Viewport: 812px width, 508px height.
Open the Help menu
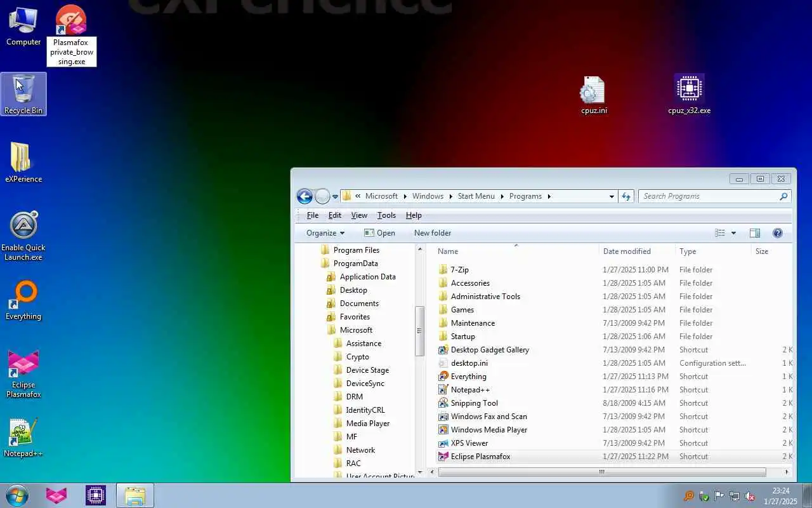(x=414, y=215)
